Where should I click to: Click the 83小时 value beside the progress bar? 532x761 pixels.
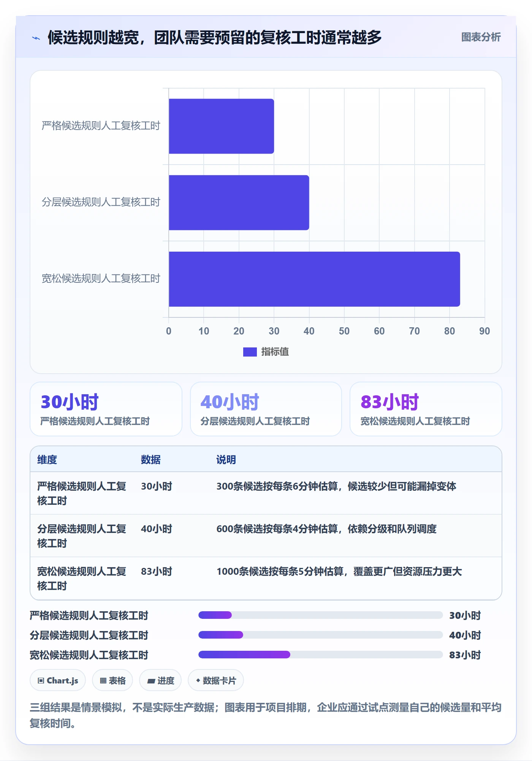(465, 655)
